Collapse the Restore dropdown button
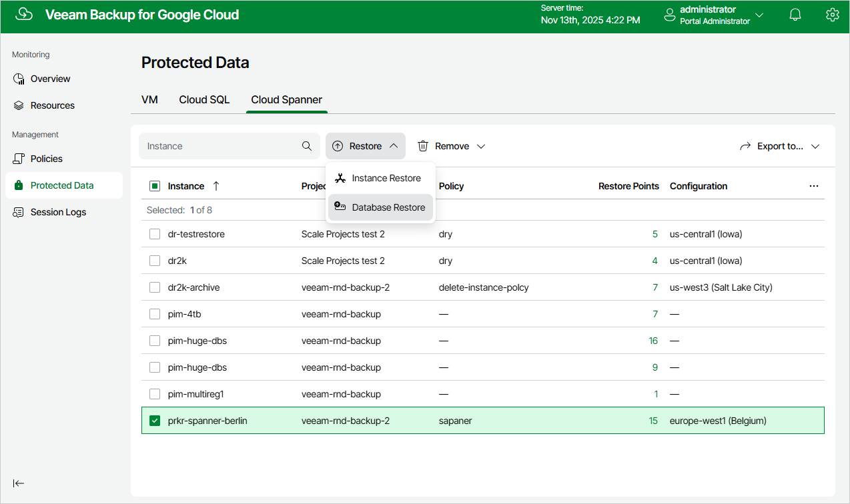The width and height of the screenshot is (850, 504). [366, 146]
